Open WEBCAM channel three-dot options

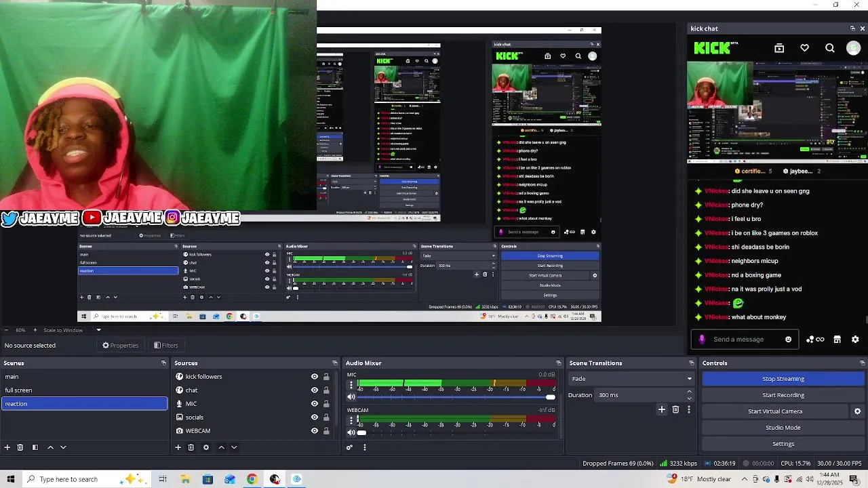point(351,420)
